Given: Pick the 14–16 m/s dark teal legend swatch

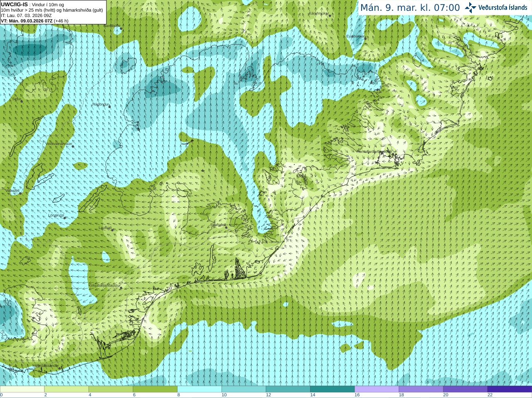Looking at the screenshot, I should [332, 389].
